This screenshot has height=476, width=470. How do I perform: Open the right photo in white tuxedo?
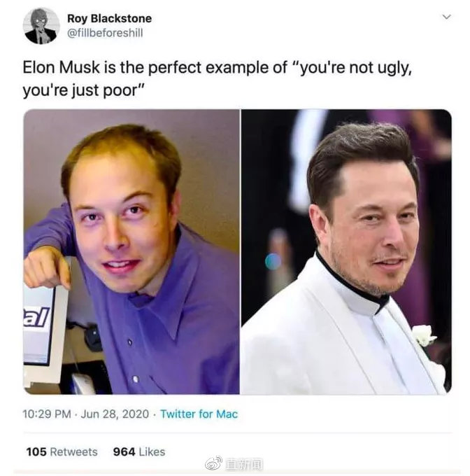[x=346, y=252]
